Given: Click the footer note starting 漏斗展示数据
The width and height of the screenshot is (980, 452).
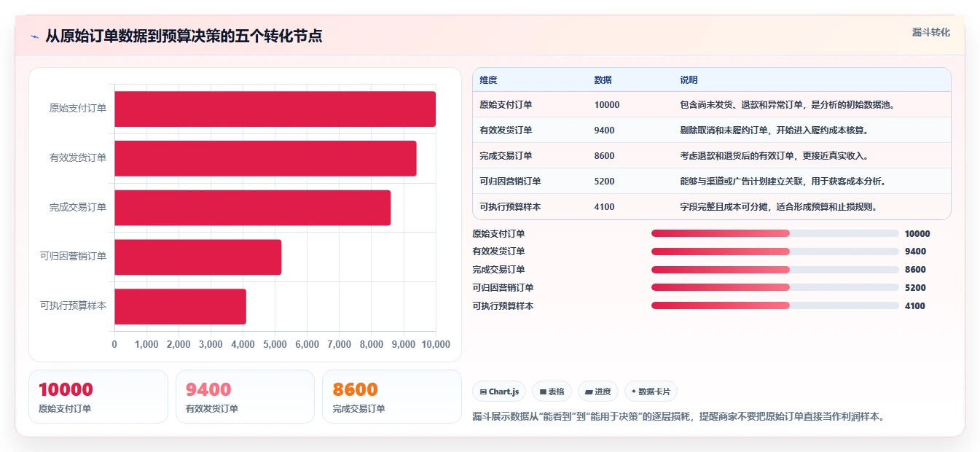Looking at the screenshot, I should (x=678, y=417).
